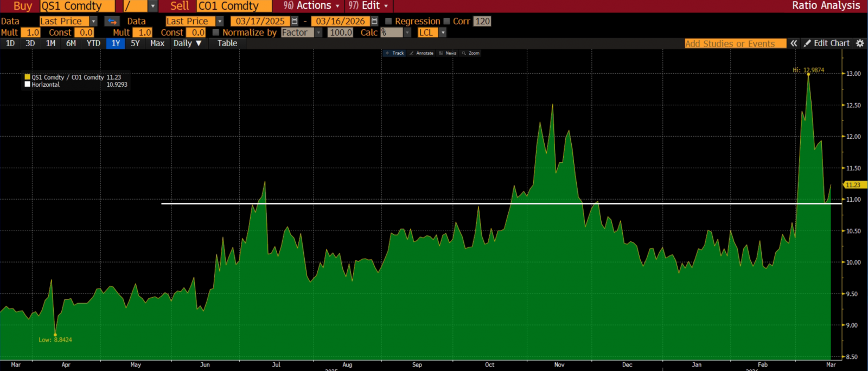
Task: Click the Add Studies or Events field
Action: click(x=735, y=43)
